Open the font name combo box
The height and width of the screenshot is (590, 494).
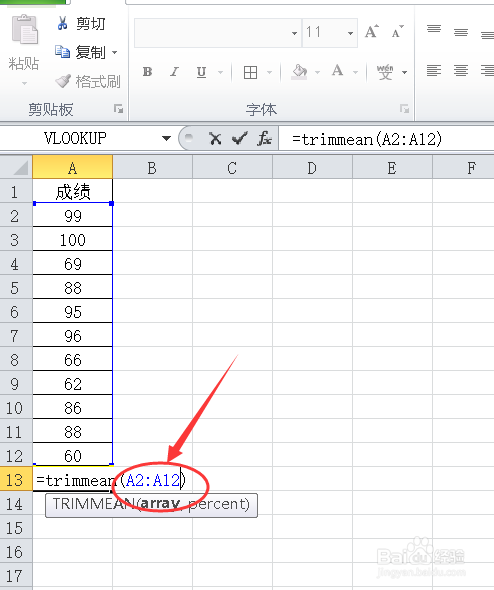(217, 33)
